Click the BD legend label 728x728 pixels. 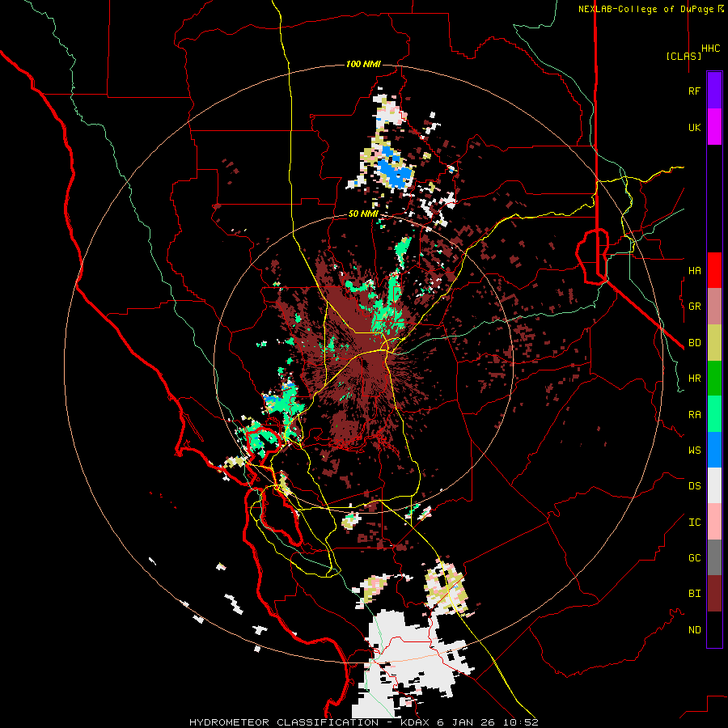694,343
